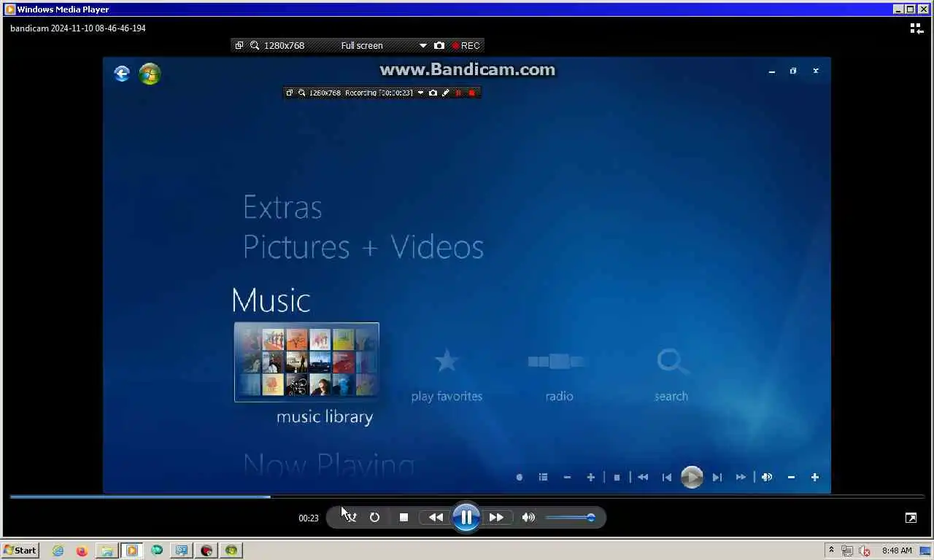Stop playback with the WMP stop button
The image size is (934, 560).
tap(404, 517)
